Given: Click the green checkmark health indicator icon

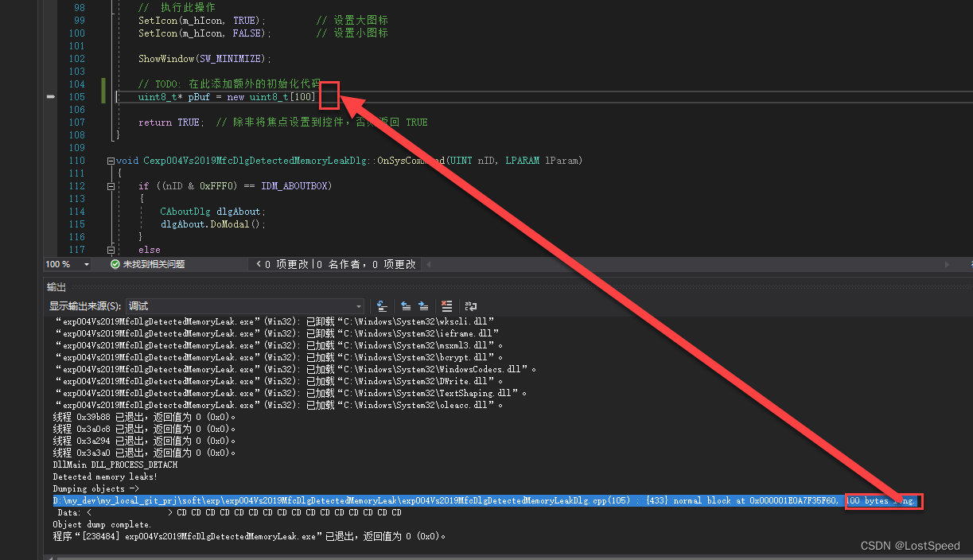Looking at the screenshot, I should pos(115,264).
